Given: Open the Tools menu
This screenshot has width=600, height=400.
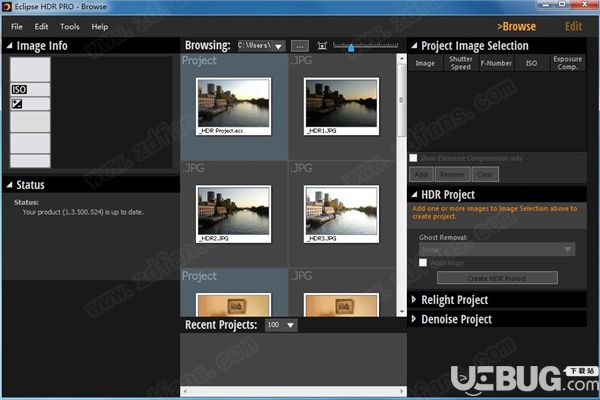Looking at the screenshot, I should 70,27.
